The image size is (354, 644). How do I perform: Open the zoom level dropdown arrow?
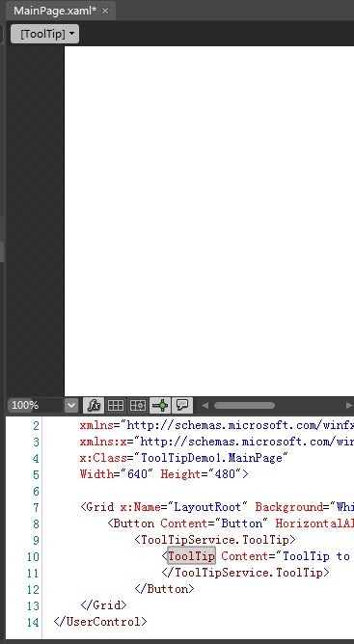tap(71, 405)
